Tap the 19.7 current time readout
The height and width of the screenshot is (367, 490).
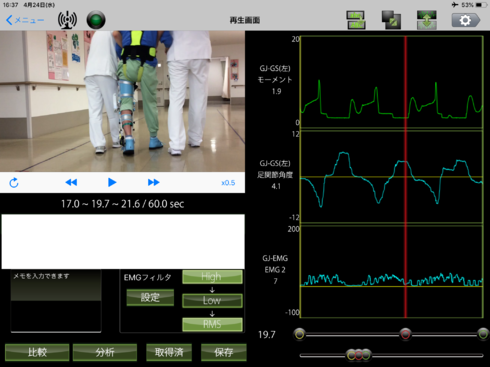click(267, 335)
